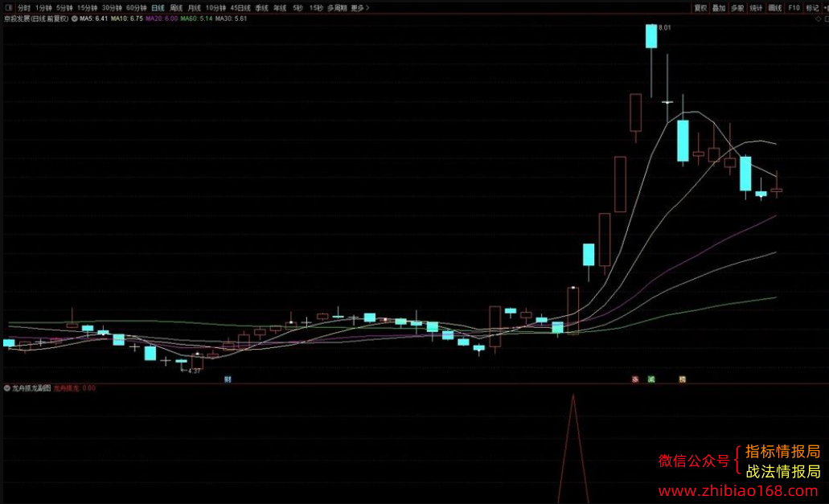Click the orange event marker below the chart
Screen dimensions: 829x504
682,379
